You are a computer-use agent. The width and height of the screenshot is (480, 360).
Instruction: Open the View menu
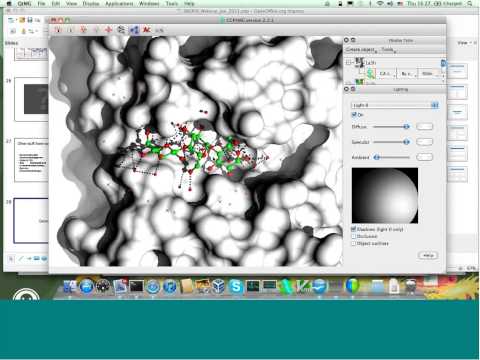tap(71, 4)
